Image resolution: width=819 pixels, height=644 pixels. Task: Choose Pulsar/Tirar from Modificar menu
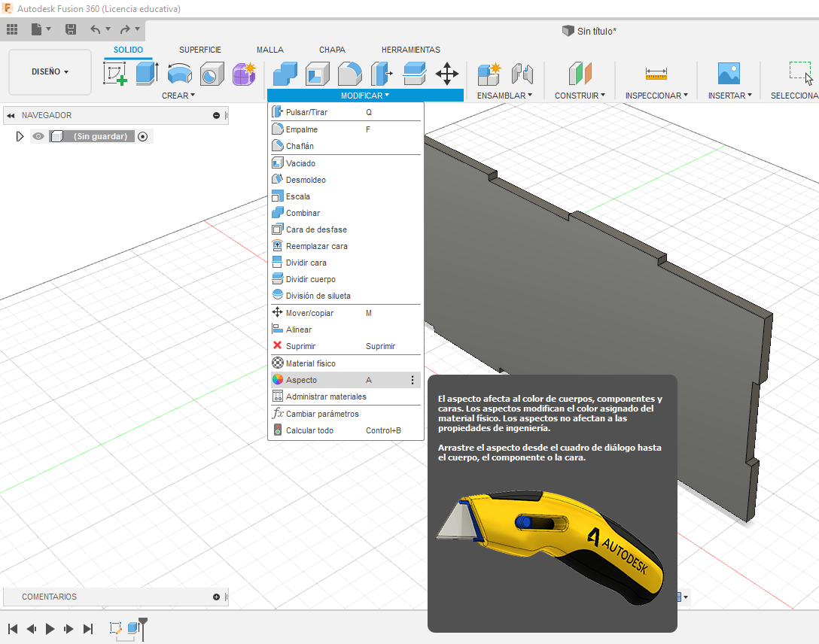(x=346, y=112)
